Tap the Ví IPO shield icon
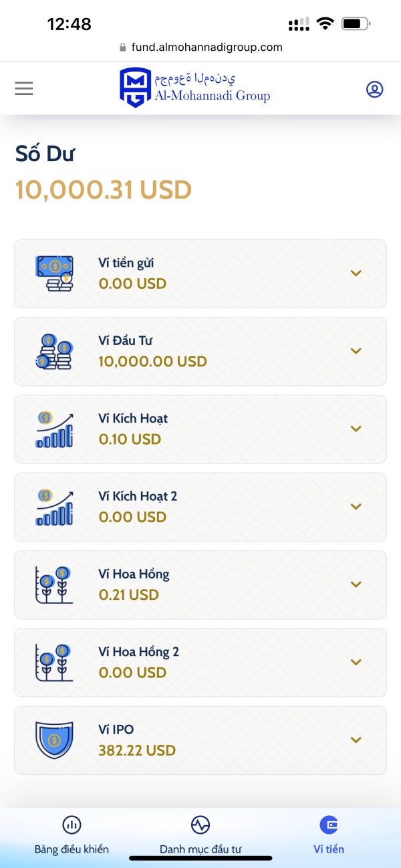 54,740
